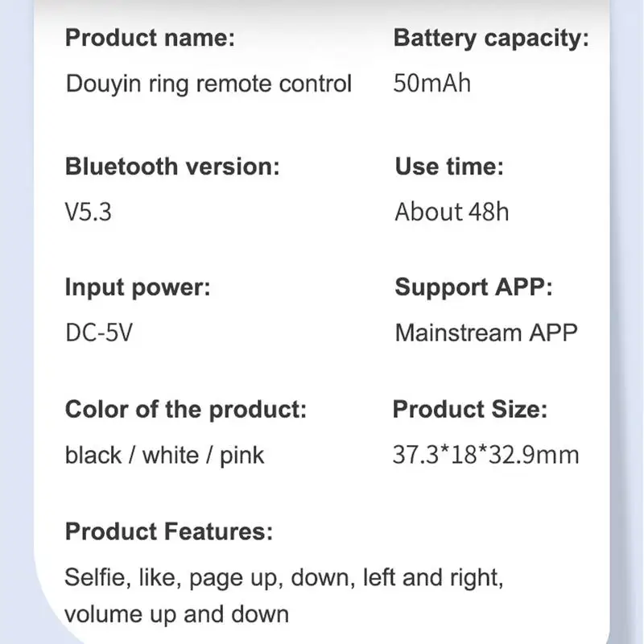The image size is (644, 644).
Task: Click the "Color of the product:" heading
Action: pos(185,409)
